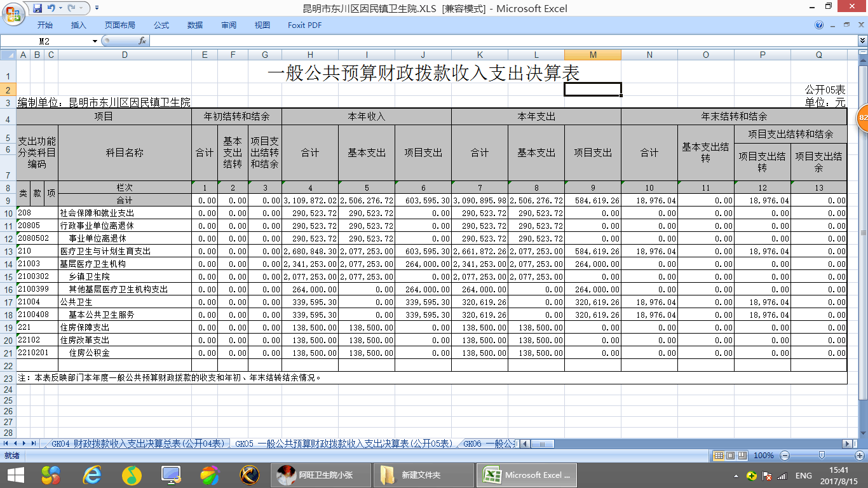Viewport: 868px width, 488px height.
Task: Click the orange circle 82 floating badge
Action: coord(862,118)
